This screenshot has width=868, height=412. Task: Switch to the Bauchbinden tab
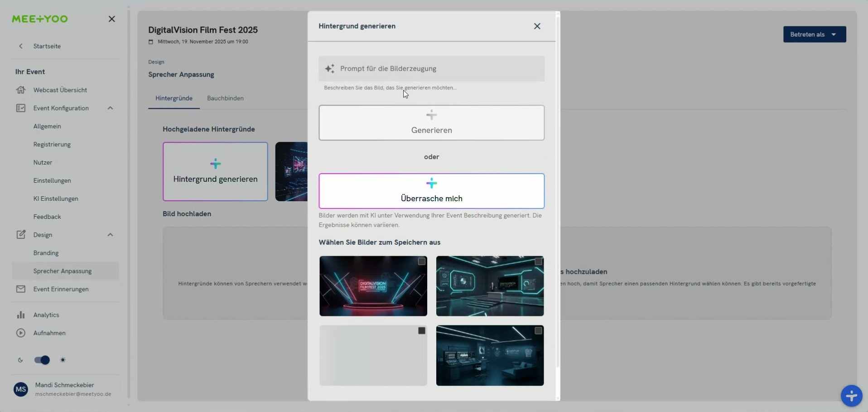225,98
